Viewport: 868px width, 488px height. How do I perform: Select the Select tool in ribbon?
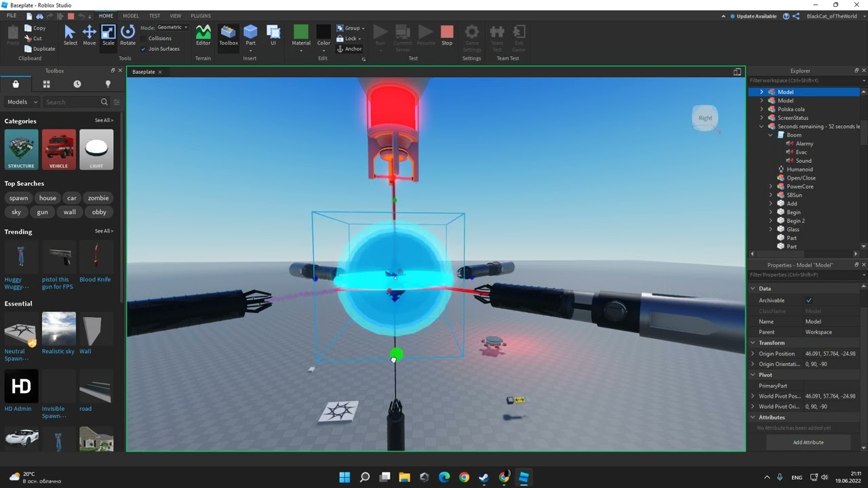pyautogui.click(x=70, y=35)
